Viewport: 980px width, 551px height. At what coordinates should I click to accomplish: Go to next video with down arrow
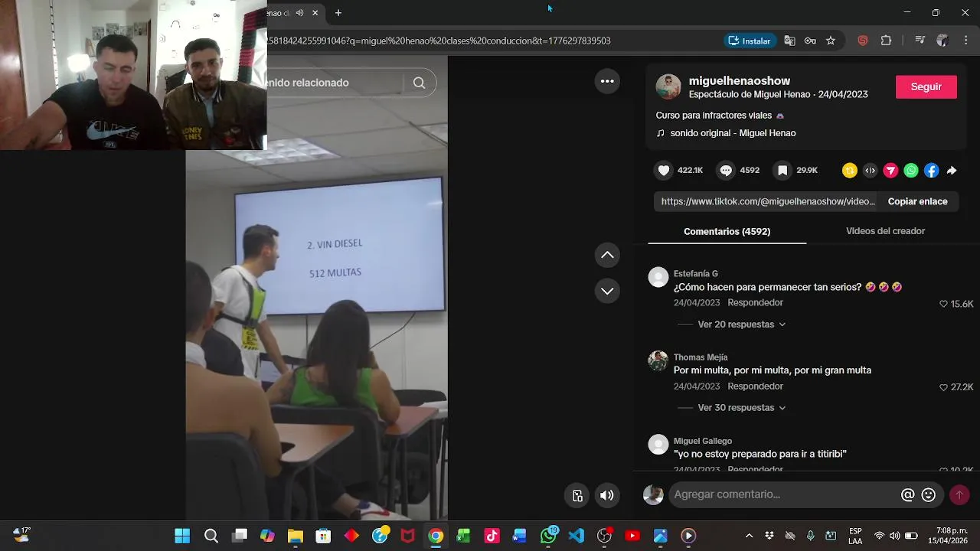(607, 291)
